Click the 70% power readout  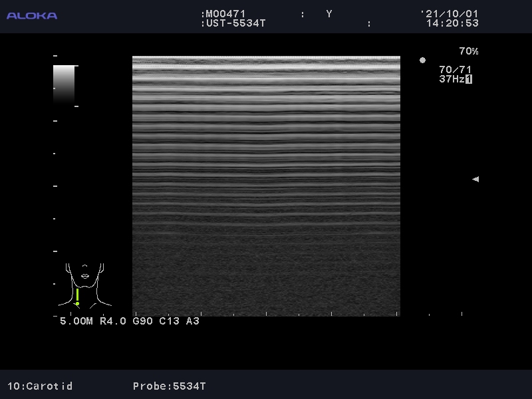468,51
